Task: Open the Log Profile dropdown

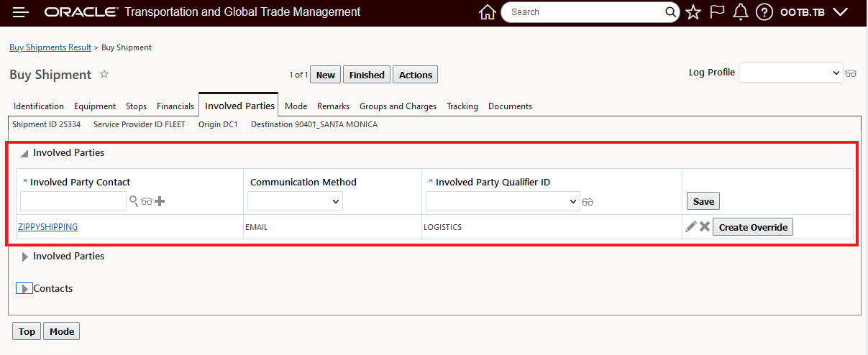Action: pos(790,73)
